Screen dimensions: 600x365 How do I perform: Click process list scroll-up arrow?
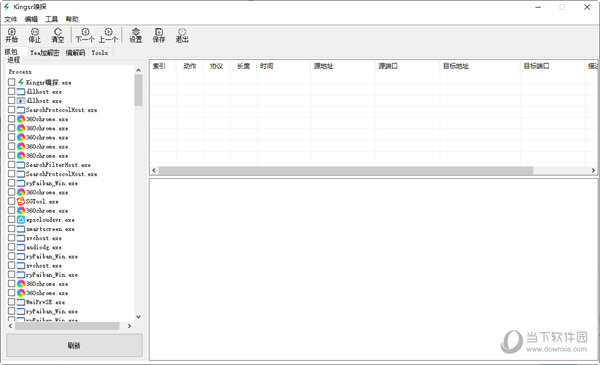click(x=139, y=70)
